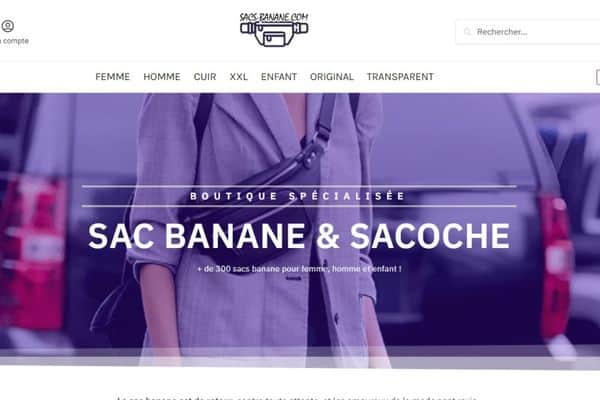This screenshot has height=400, width=600.
Task: Browse the ENFANT category
Action: [x=279, y=77]
